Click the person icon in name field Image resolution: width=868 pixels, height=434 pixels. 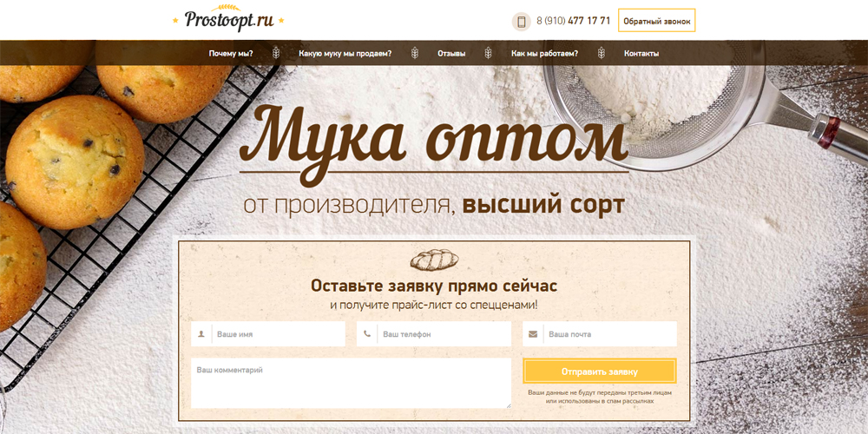[x=201, y=334]
